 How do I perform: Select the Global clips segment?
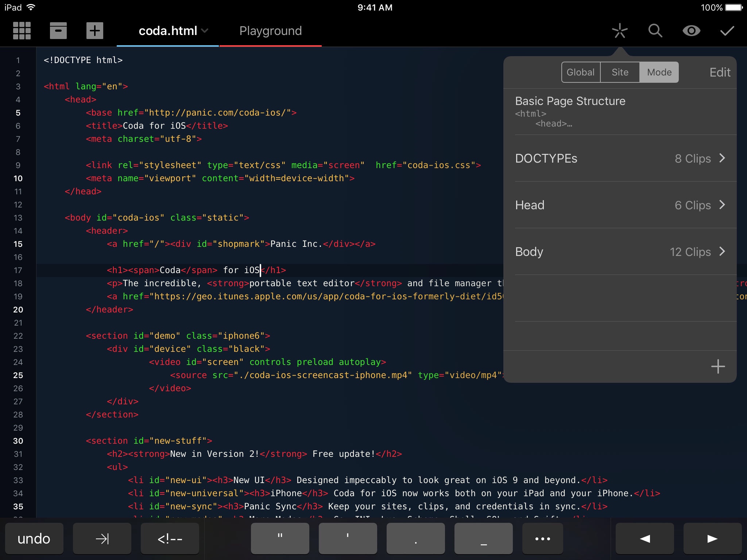point(581,72)
